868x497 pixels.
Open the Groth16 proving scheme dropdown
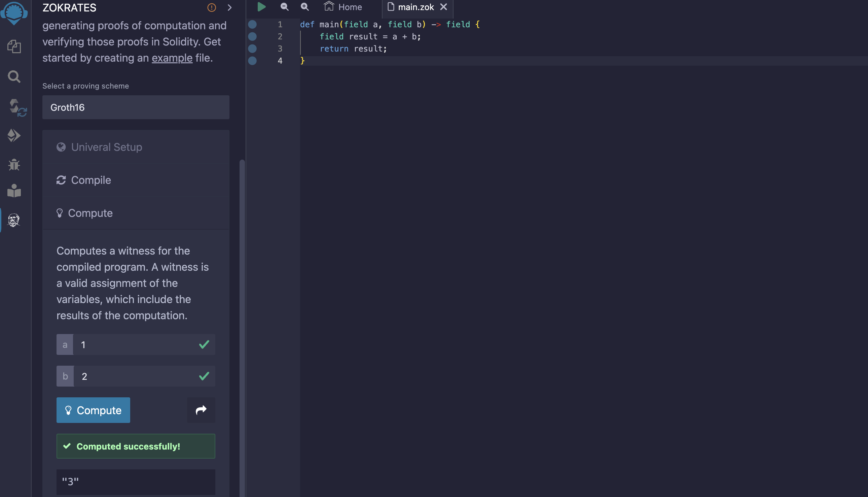(136, 107)
